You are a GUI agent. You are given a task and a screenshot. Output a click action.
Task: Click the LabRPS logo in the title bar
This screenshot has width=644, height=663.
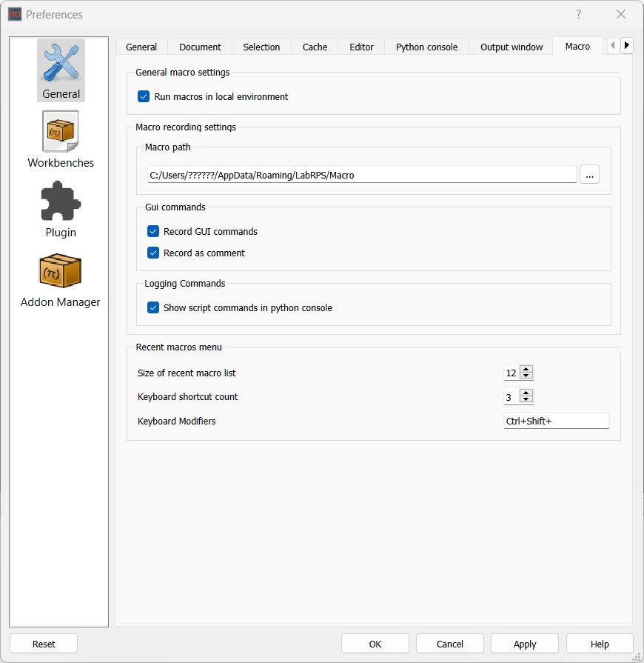[x=15, y=14]
